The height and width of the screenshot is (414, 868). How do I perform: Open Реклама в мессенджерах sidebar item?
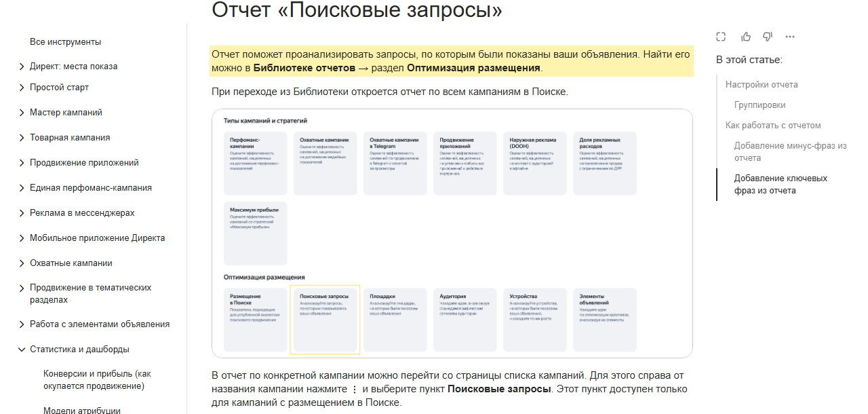point(82,213)
